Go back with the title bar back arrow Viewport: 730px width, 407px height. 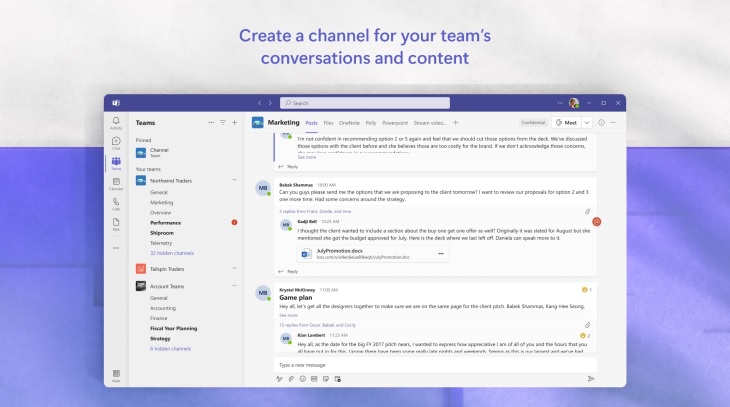tap(259, 103)
